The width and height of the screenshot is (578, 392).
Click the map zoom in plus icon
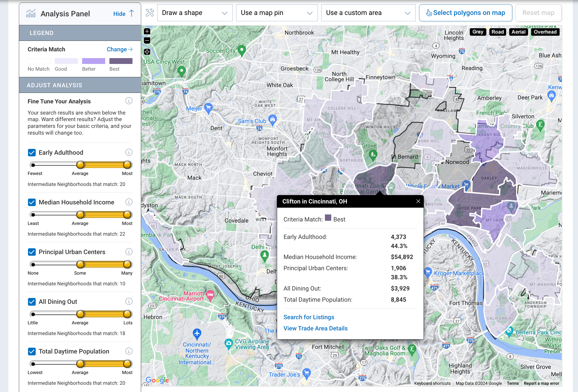pyautogui.click(x=147, y=31)
